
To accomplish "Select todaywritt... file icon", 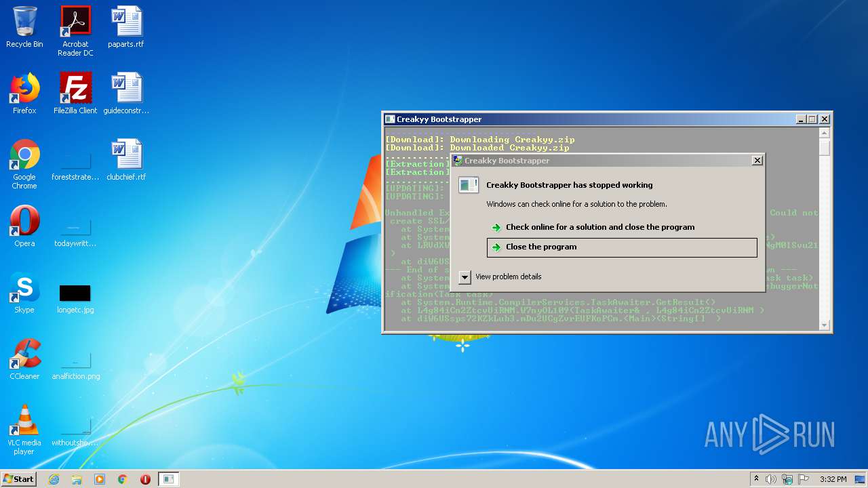I will pos(75,231).
